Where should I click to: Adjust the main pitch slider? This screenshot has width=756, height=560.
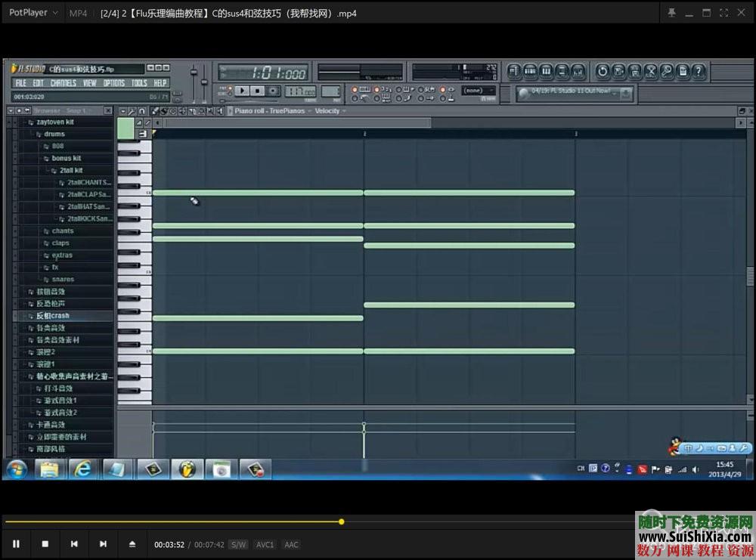tap(204, 82)
